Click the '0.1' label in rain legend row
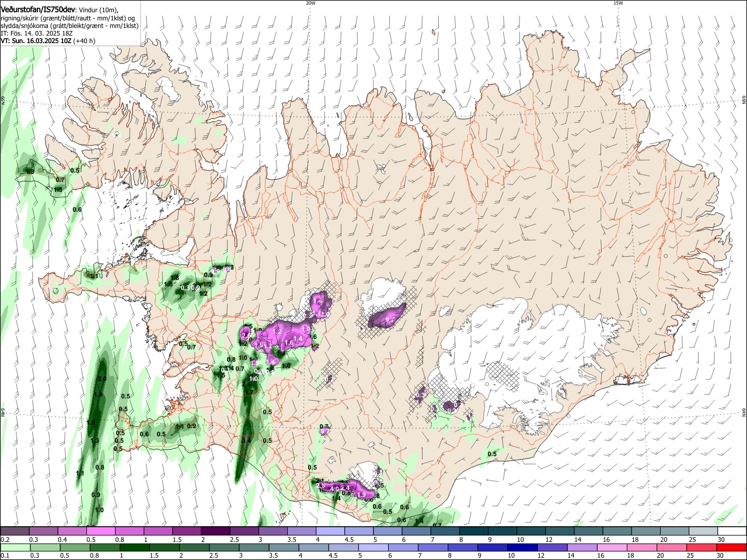The width and height of the screenshot is (747, 560). point(6,556)
